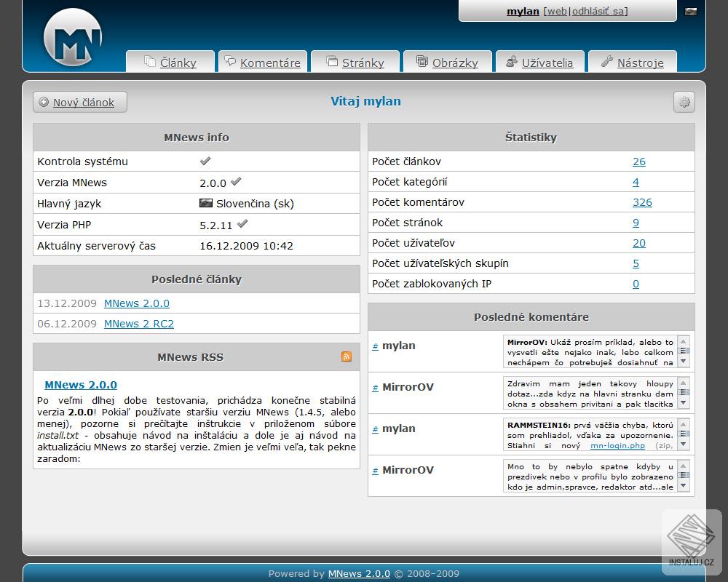
Task: Click the Vitaj mylan heading
Action: click(x=365, y=101)
